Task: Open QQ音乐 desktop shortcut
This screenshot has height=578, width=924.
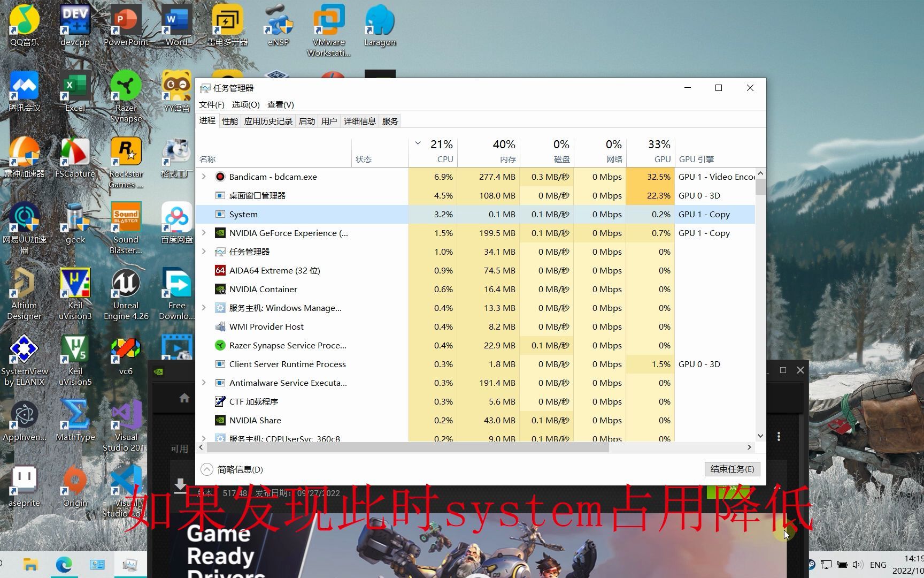Action: tap(24, 25)
